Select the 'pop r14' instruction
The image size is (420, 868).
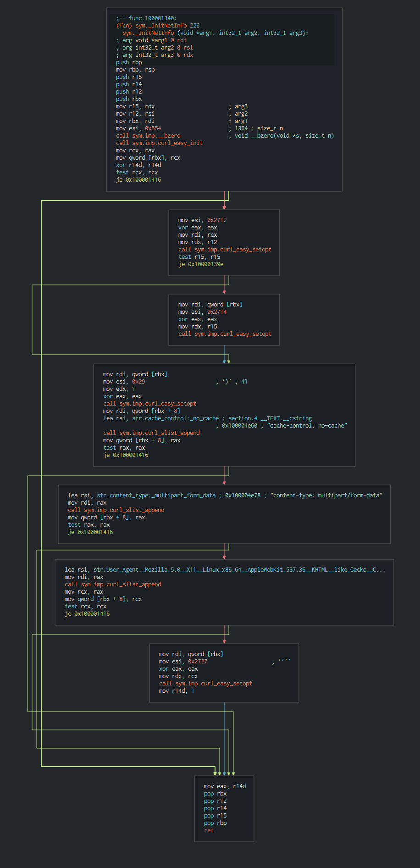tap(215, 808)
